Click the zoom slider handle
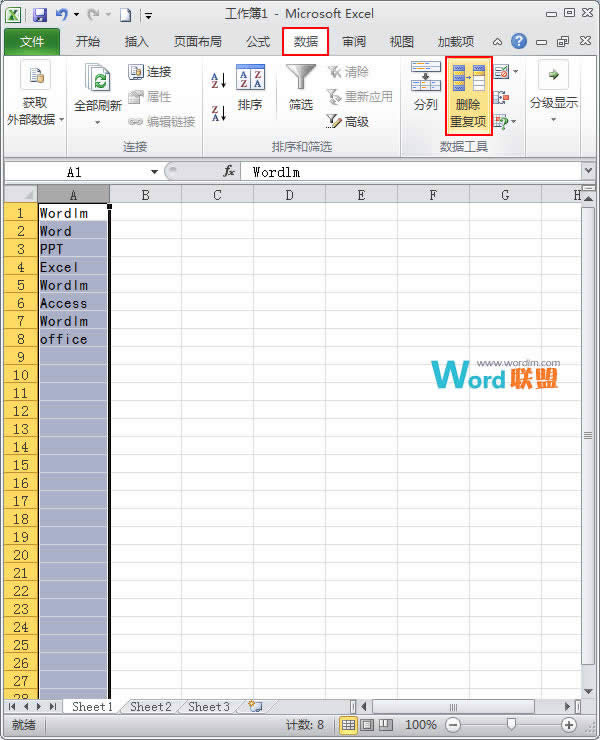 [511, 724]
